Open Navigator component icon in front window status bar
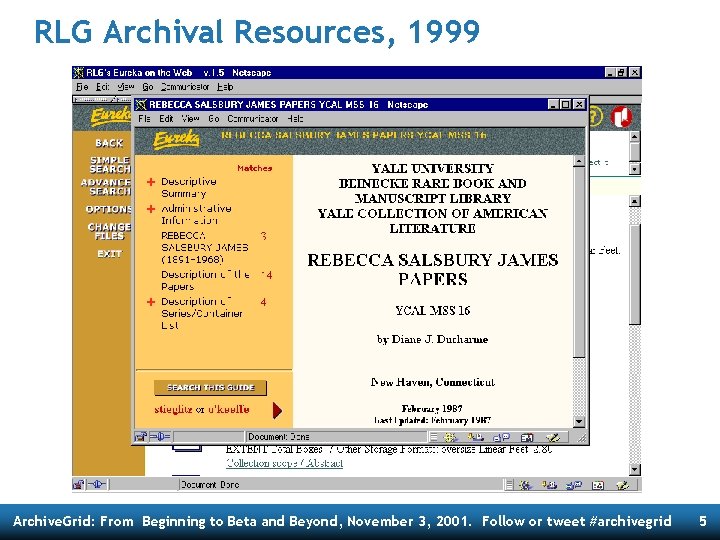Image resolution: width=720 pixels, height=540 pixels. pos(451,437)
